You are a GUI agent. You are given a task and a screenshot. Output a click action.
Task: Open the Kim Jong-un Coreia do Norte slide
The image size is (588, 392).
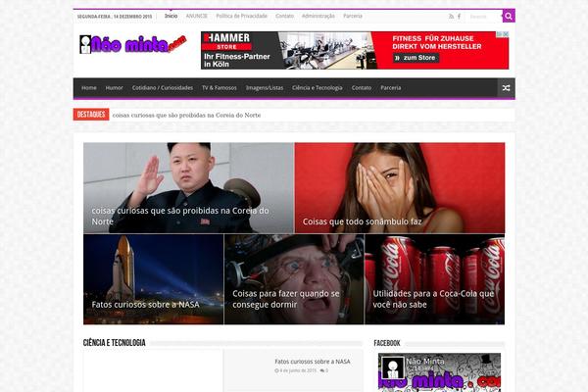pyautogui.click(x=188, y=188)
